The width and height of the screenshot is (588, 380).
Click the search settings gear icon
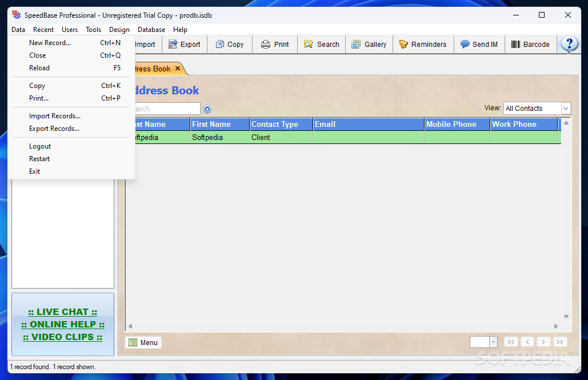207,109
